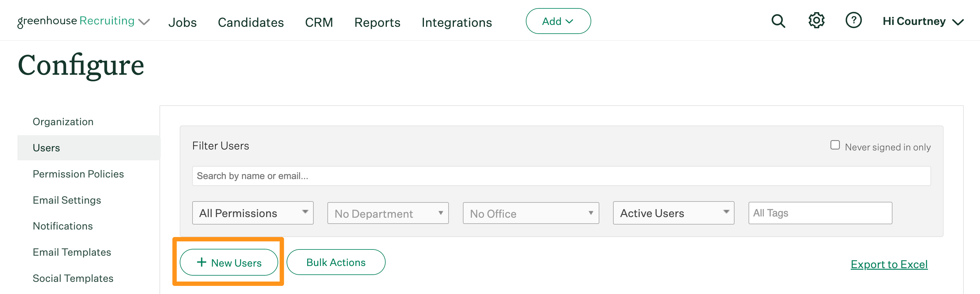980x294 pixels.
Task: Open the Add dropdown
Action: [558, 21]
